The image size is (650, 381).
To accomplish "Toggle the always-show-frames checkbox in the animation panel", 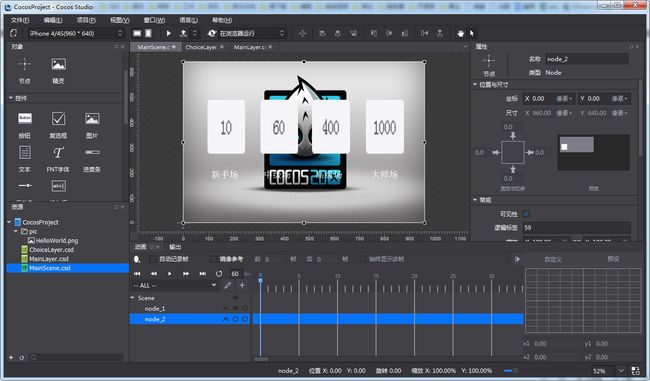I will click(x=362, y=259).
